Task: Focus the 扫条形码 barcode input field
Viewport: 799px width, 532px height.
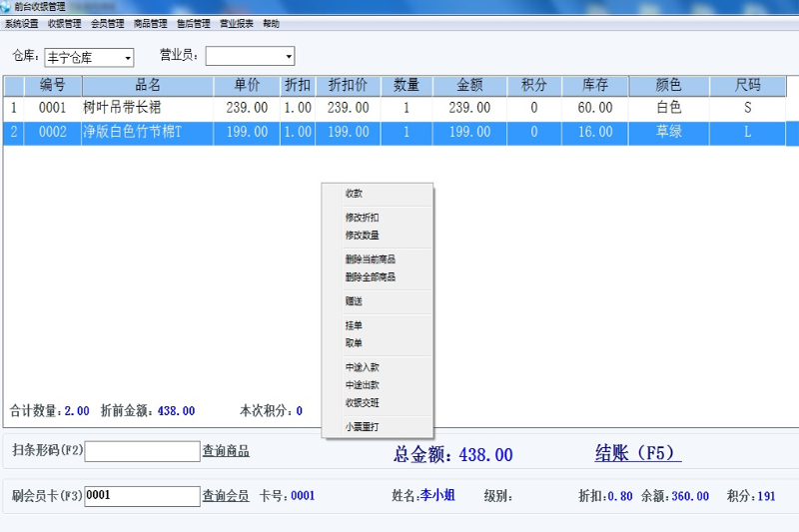Action: [x=142, y=452]
